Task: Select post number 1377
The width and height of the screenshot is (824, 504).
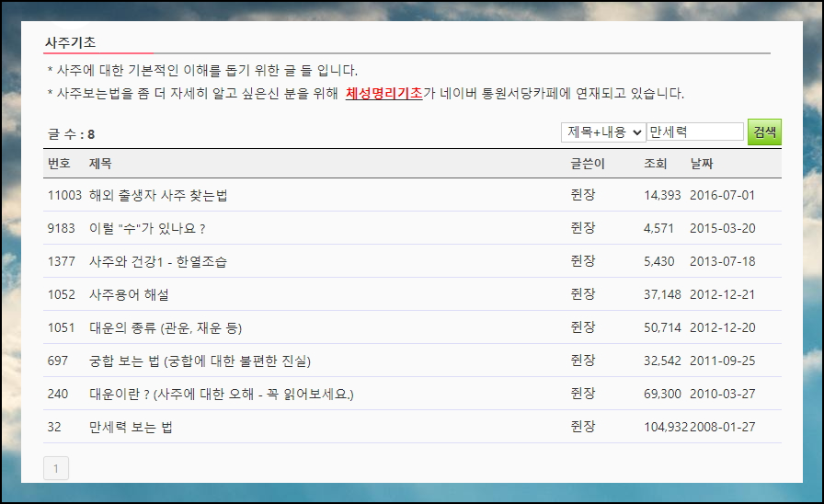Action: tap(62, 262)
